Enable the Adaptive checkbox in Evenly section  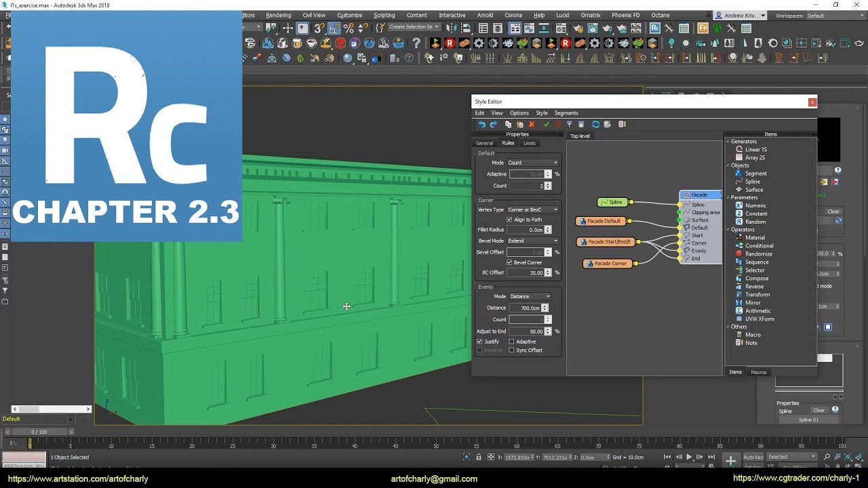click(512, 342)
